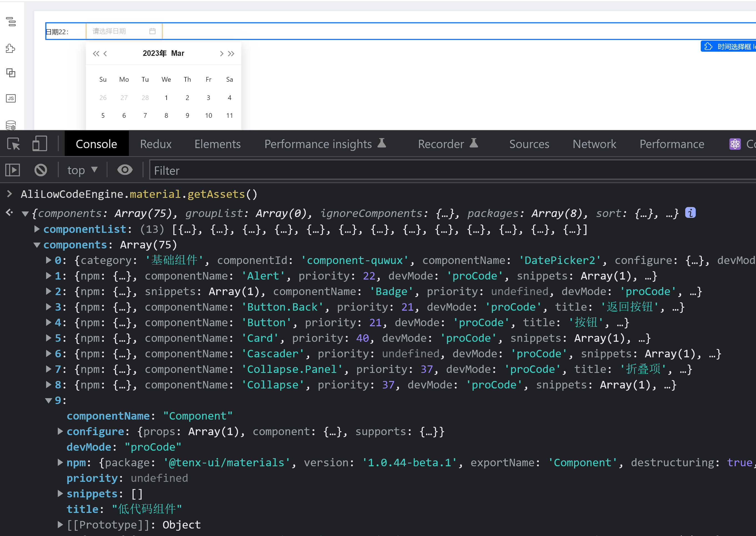Screen dimensions: 756x536
Task: Click the Mar month label in calendar
Action: [x=177, y=53]
